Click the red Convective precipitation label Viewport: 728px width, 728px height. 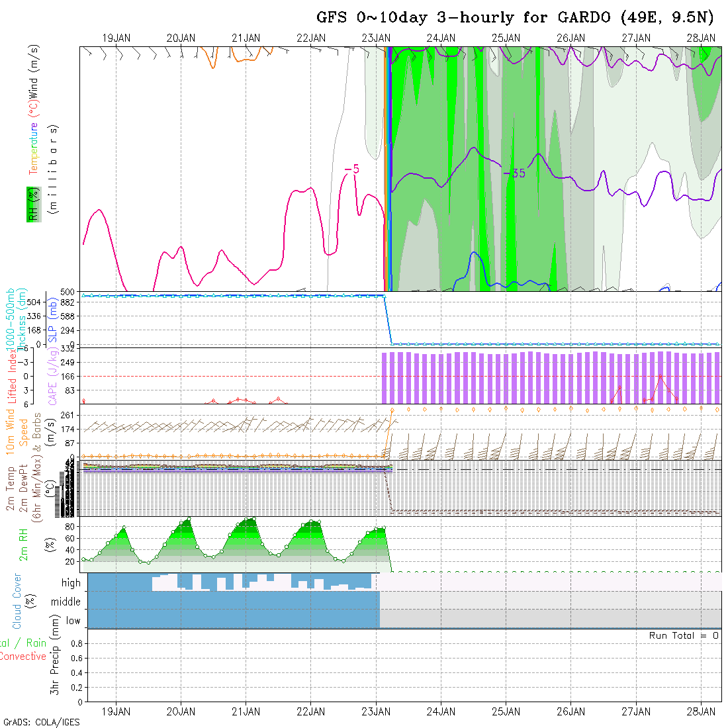click(x=23, y=657)
